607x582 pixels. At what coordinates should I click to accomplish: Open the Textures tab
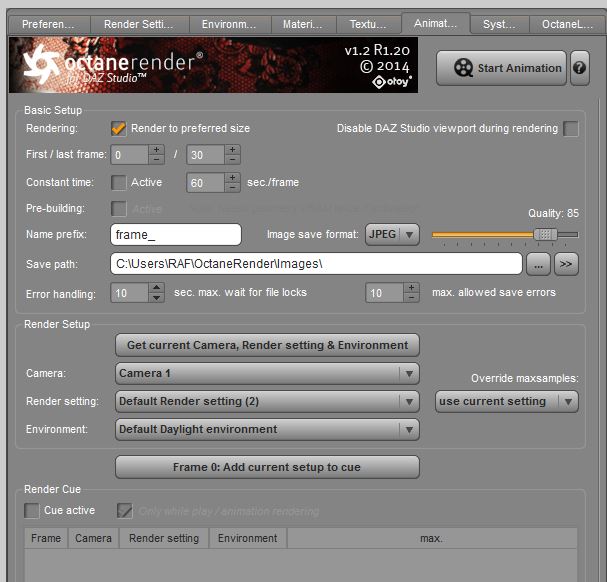(369, 24)
